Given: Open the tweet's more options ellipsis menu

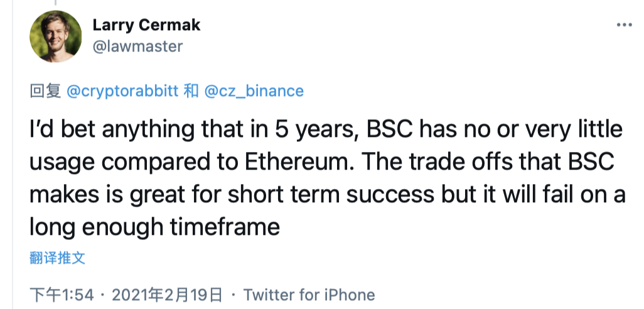Looking at the screenshot, I should click(x=624, y=26).
